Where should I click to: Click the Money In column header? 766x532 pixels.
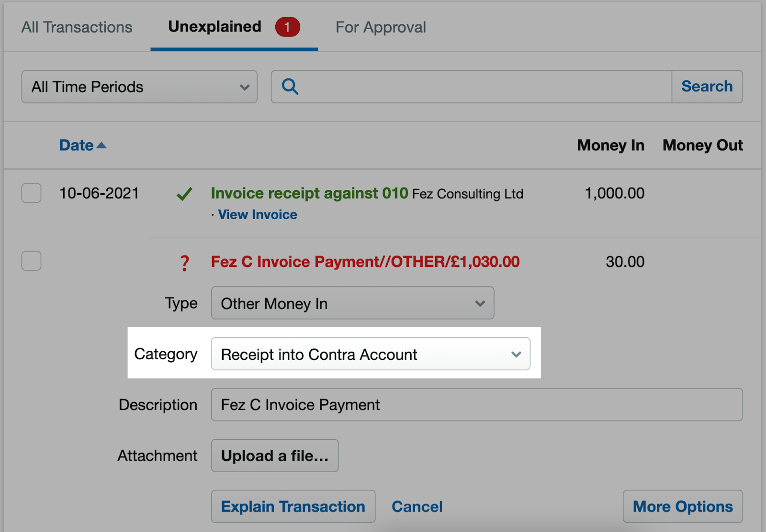[610, 145]
